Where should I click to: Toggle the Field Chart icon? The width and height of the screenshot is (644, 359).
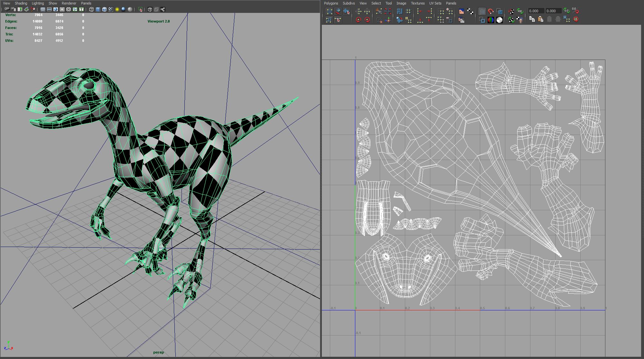click(69, 10)
